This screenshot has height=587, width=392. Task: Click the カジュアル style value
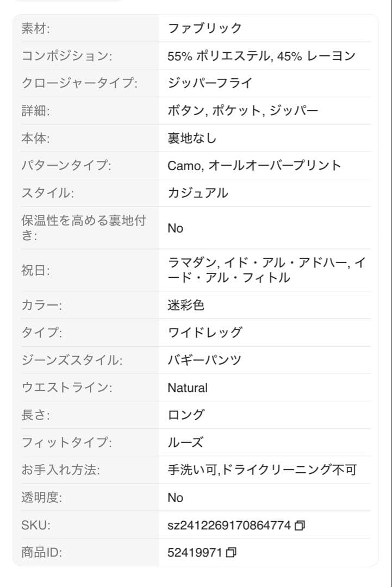198,193
